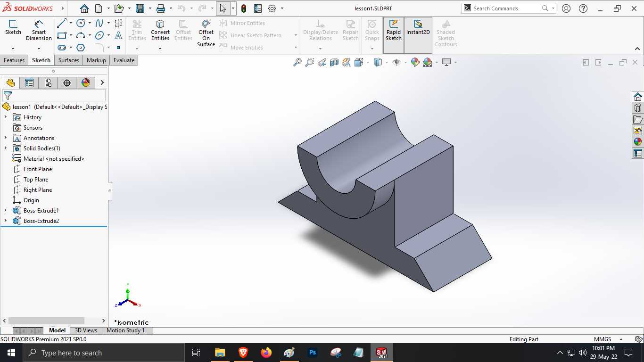The width and height of the screenshot is (644, 362).
Task: Open unit system MMGS dropdown arrow
Action: 621,339
